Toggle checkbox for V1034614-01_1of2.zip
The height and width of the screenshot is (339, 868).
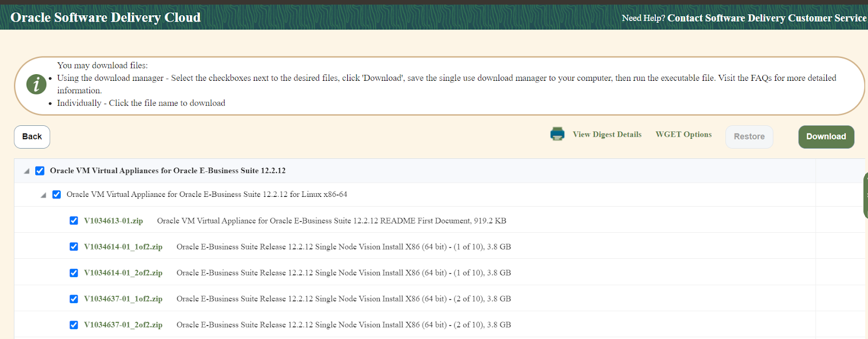(74, 247)
